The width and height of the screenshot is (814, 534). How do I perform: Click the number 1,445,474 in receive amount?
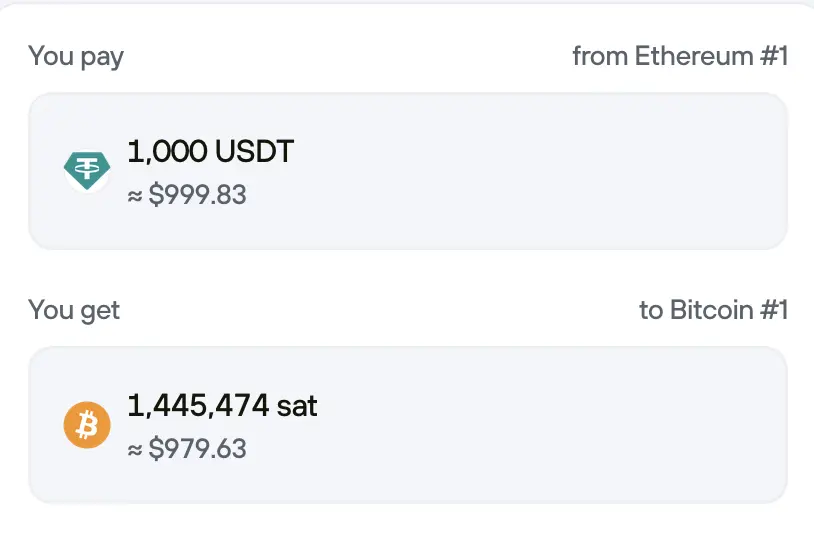coord(198,405)
